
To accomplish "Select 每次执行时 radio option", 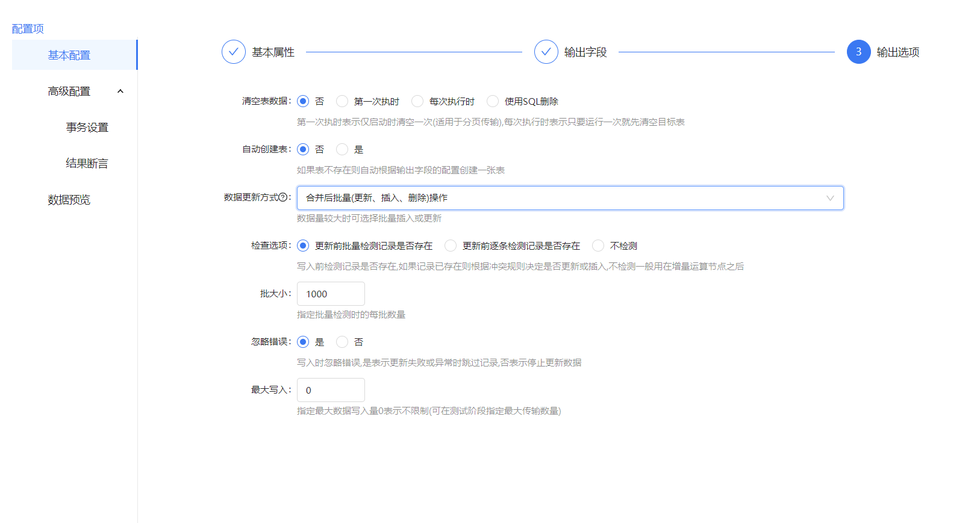I will 417,101.
